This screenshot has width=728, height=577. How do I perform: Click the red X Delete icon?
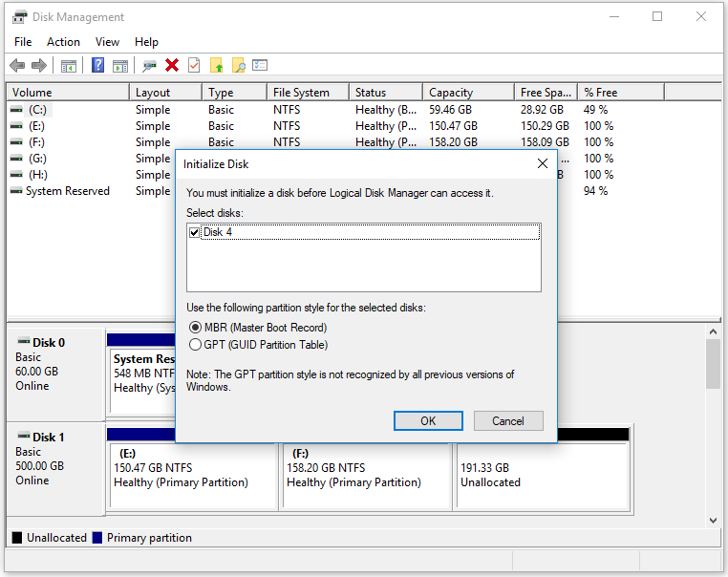tap(172, 66)
